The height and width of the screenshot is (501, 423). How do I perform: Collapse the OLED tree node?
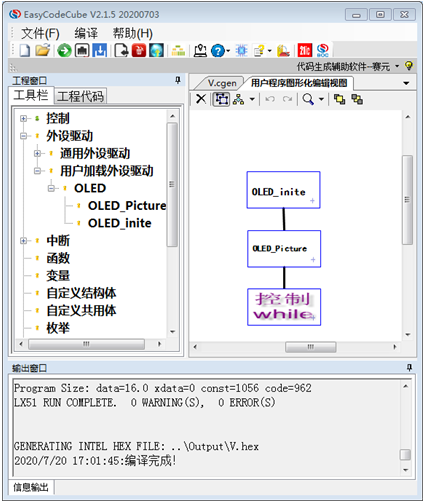point(51,188)
